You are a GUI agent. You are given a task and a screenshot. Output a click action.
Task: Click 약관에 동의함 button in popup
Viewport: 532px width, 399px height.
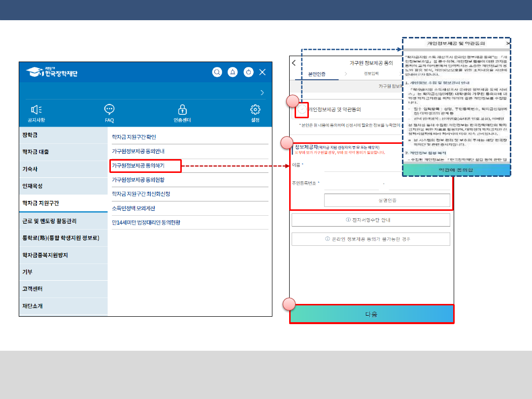[456, 169]
